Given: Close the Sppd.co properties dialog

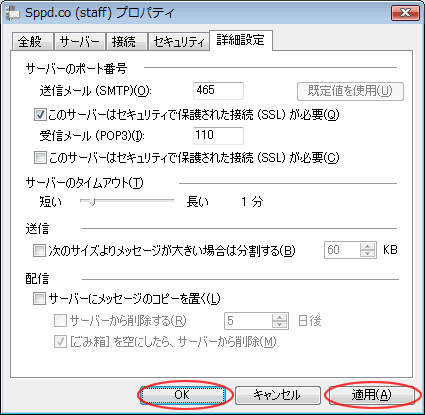Looking at the screenshot, I should pyautogui.click(x=405, y=13).
